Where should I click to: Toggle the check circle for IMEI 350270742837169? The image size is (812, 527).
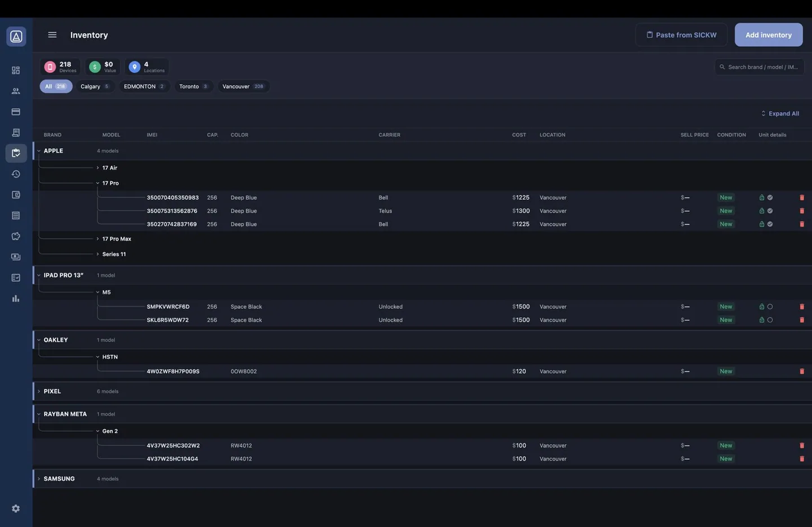770,224
